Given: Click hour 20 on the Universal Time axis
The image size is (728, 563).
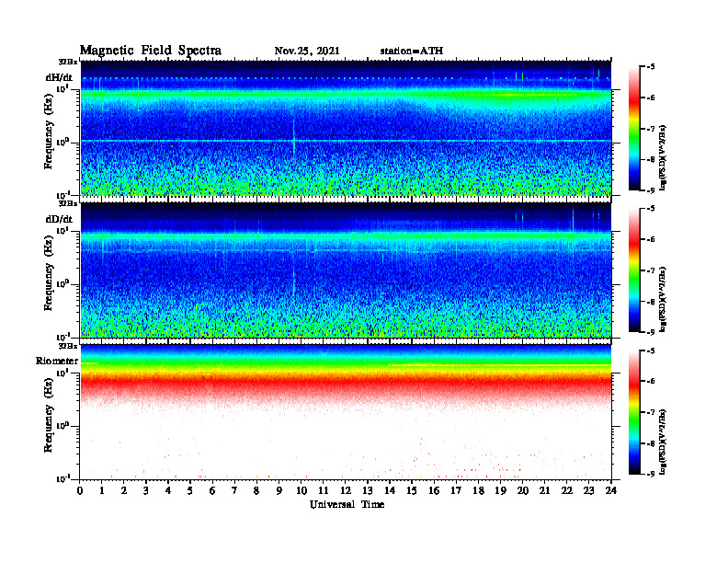Looking at the screenshot, I should (523, 491).
